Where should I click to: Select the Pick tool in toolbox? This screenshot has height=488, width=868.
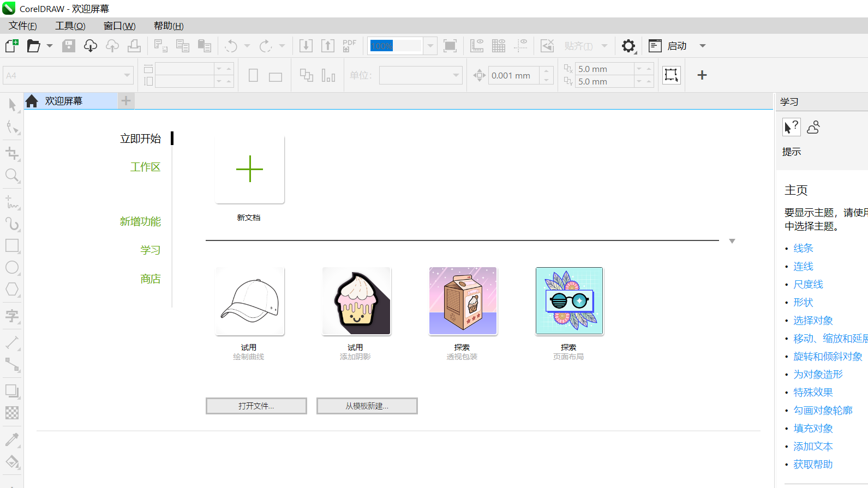coord(12,105)
